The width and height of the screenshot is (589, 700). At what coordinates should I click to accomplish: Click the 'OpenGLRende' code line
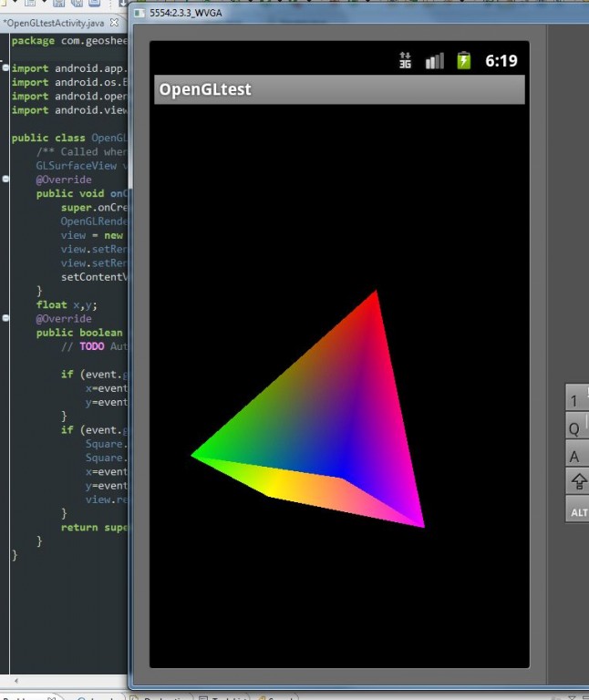(x=94, y=221)
